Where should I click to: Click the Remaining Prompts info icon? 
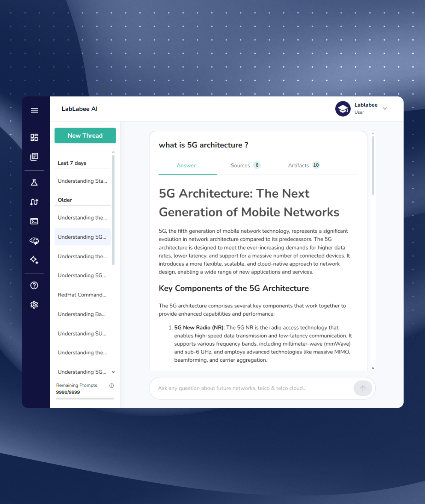tap(112, 385)
